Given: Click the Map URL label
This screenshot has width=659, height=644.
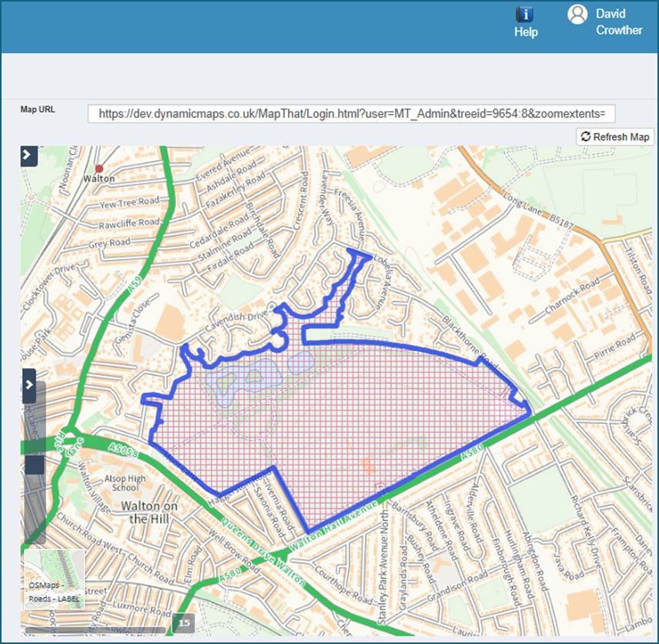Looking at the screenshot, I should pyautogui.click(x=38, y=109).
